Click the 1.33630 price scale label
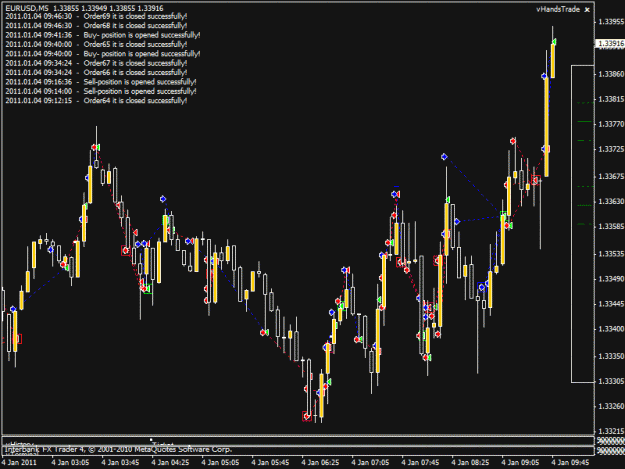Image resolution: width=625 pixels, height=469 pixels. point(611,202)
